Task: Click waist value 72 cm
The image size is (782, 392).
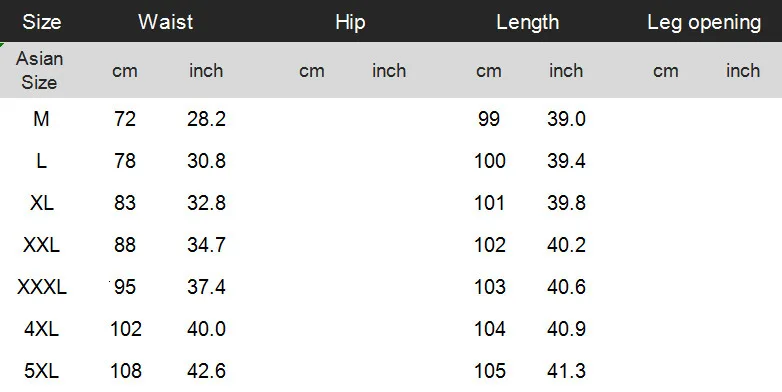Action: pyautogui.click(x=125, y=119)
